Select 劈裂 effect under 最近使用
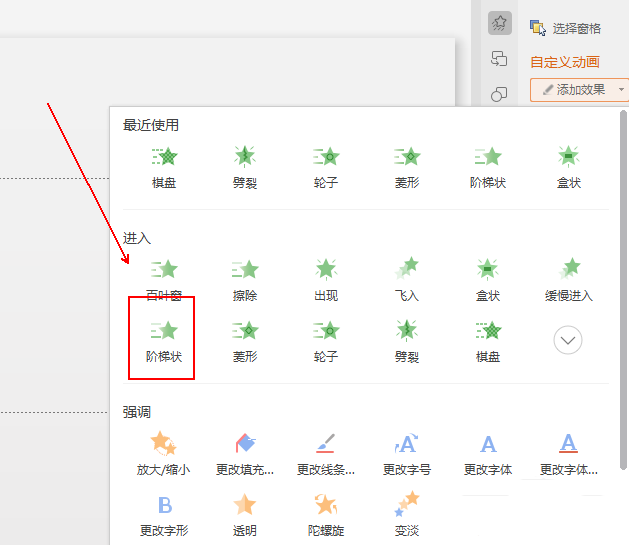The image size is (629, 545). click(245, 167)
